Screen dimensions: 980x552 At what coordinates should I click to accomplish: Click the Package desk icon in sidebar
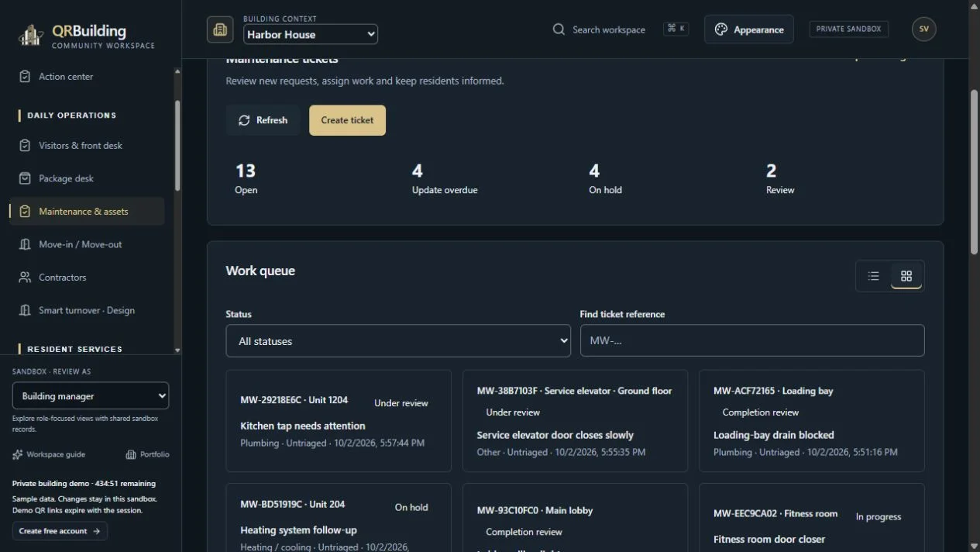pos(25,178)
